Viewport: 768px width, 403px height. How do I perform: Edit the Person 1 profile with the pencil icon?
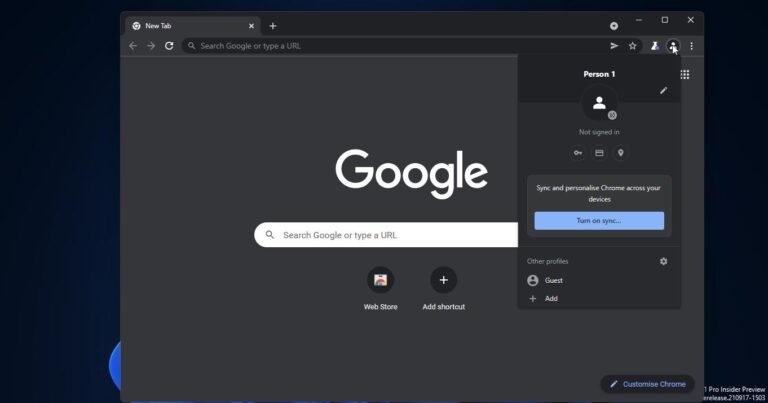(x=663, y=91)
